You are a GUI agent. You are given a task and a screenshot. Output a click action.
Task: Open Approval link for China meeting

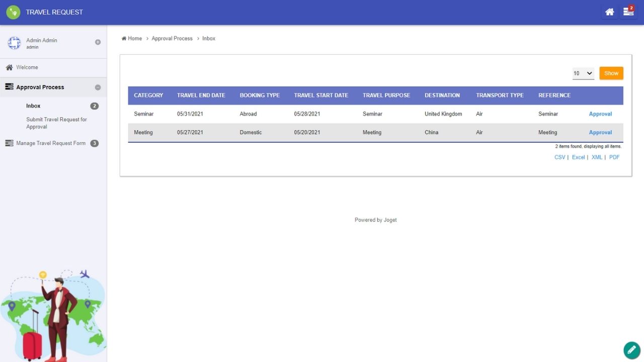[600, 133]
